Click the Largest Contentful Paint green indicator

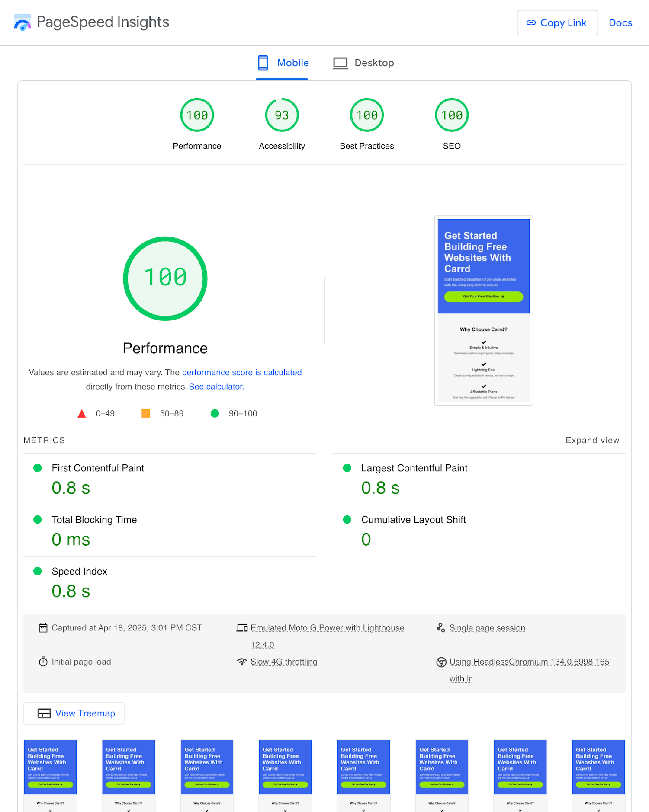[x=347, y=468]
